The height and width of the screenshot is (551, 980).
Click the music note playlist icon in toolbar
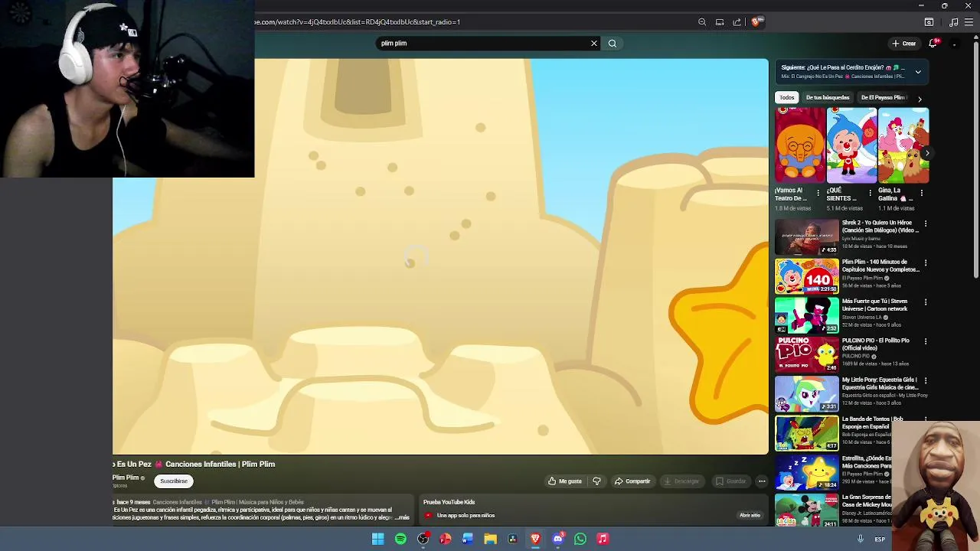[953, 22]
